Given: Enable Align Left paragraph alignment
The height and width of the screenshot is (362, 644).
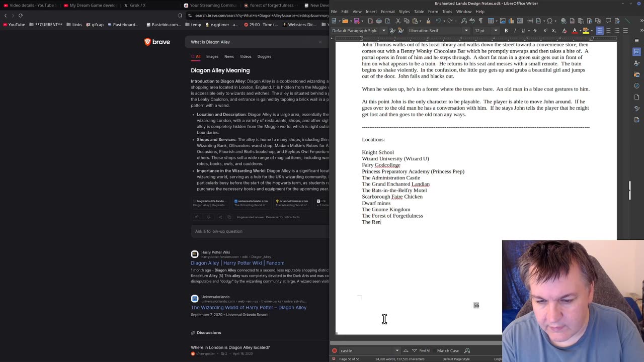Looking at the screenshot, I should click(599, 31).
